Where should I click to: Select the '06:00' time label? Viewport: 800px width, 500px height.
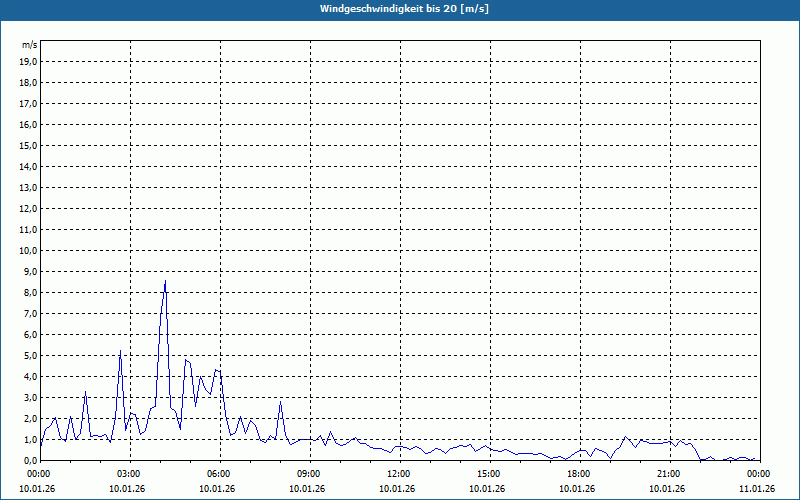[x=220, y=474]
